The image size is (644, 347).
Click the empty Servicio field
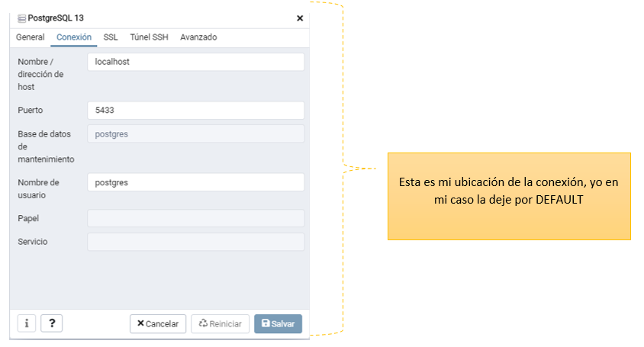(x=196, y=242)
